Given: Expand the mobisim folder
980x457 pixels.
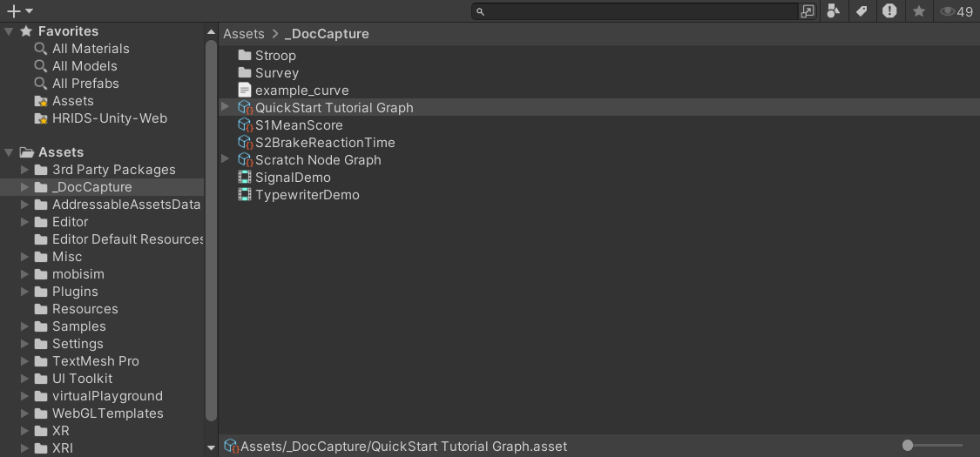Looking at the screenshot, I should (24, 274).
